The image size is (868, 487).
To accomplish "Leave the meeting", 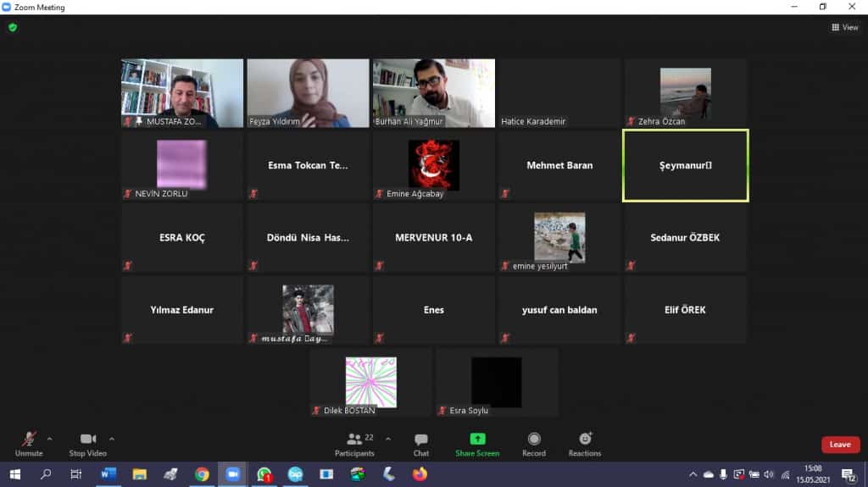I will (840, 445).
